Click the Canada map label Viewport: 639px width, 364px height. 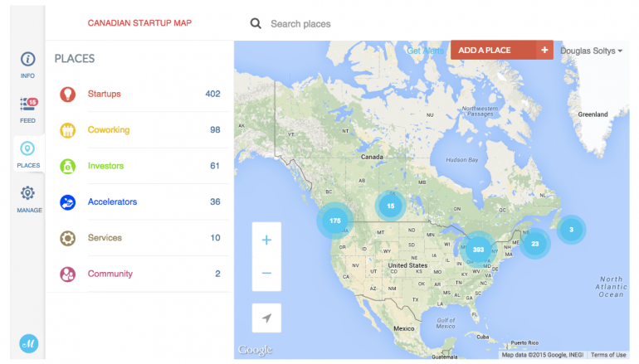(x=372, y=157)
